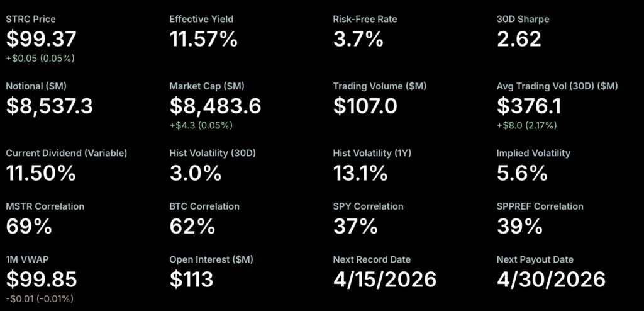Click the SPY Correlation 37% value
This screenshot has height=311, width=644.
[x=355, y=226]
